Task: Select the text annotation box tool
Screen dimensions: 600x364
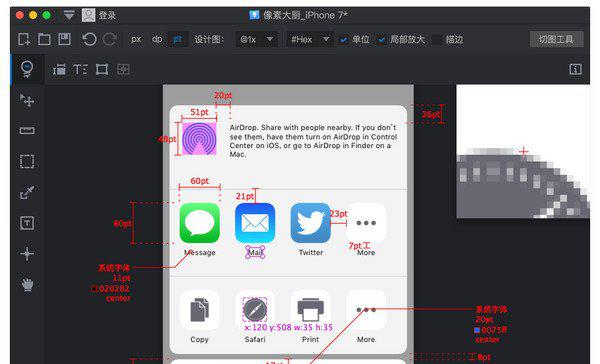Action: pos(27,223)
